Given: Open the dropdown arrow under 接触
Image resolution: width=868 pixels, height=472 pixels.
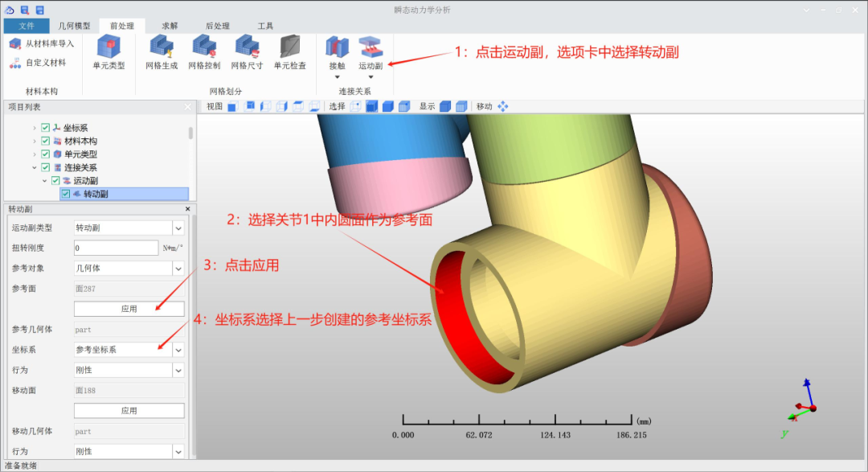Looking at the screenshot, I should [337, 77].
